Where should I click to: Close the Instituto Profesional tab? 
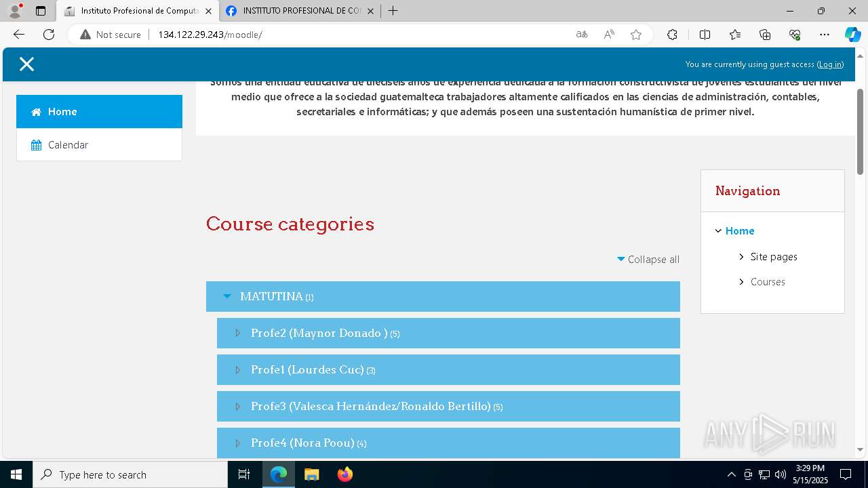click(208, 11)
